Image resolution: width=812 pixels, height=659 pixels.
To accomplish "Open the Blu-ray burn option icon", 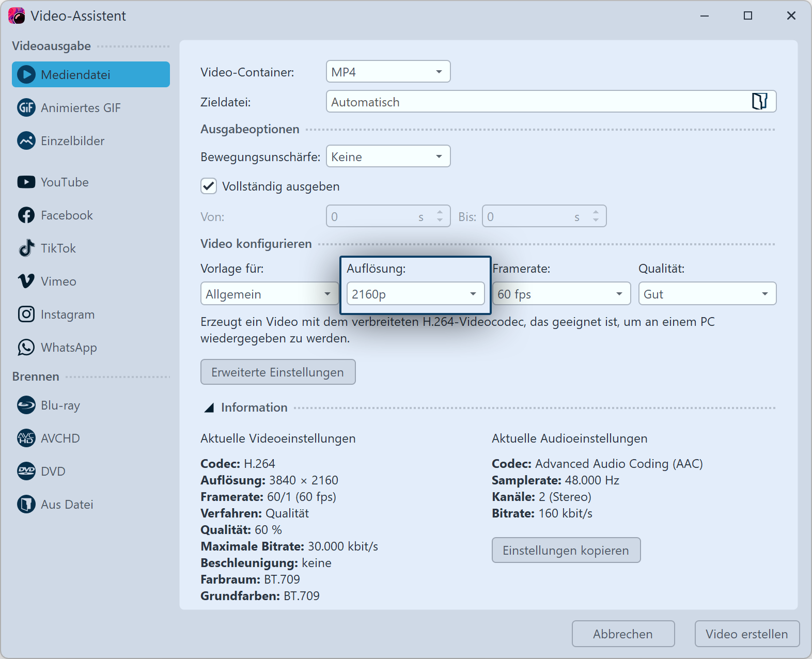I will click(26, 405).
